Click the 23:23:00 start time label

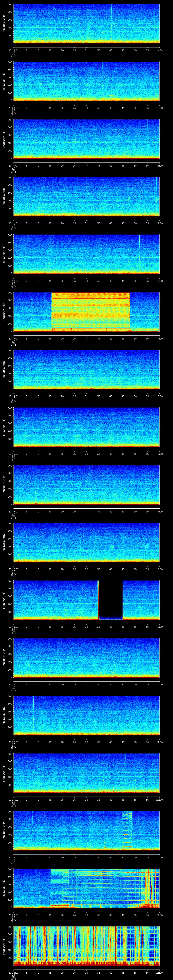tap(13, 915)
